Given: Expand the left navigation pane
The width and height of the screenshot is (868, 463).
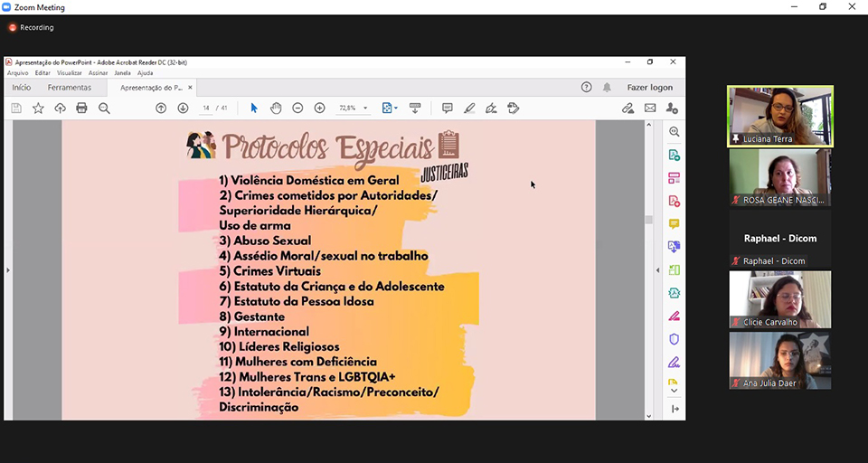Looking at the screenshot, I should point(7,270).
